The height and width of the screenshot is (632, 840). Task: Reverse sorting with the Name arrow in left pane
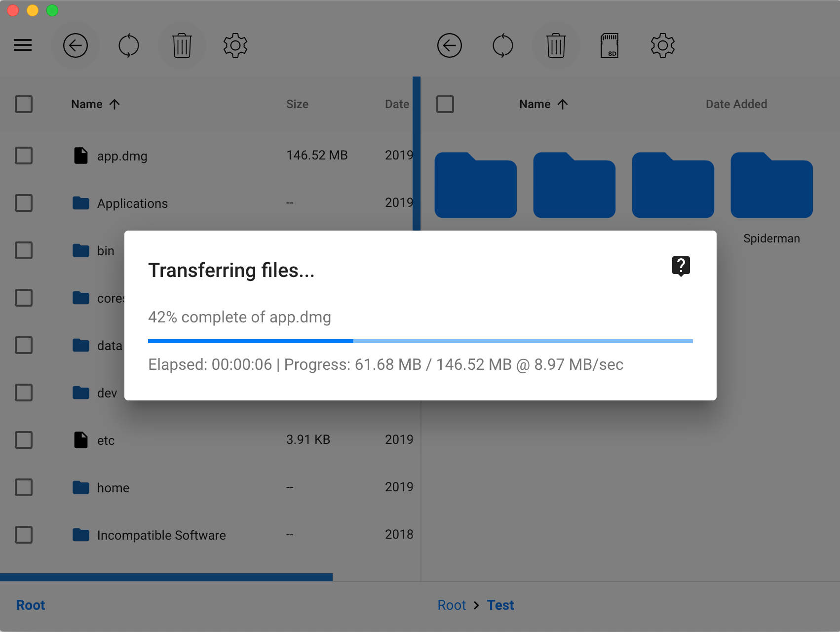point(115,104)
